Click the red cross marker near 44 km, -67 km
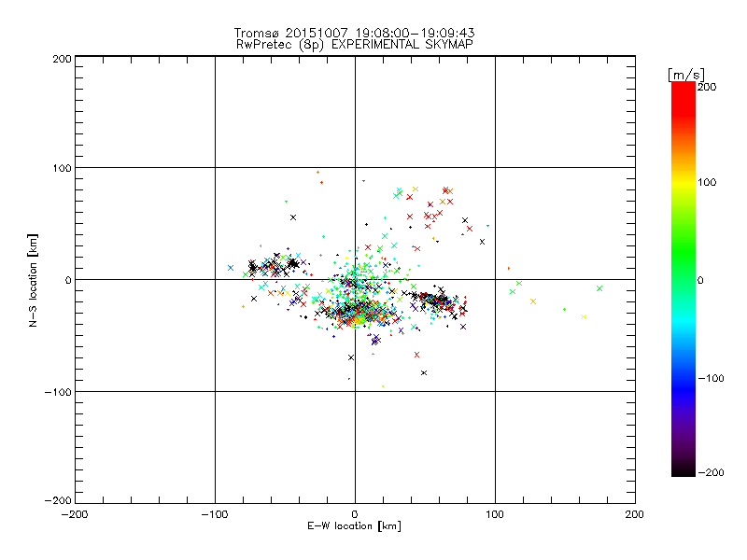747x560 pixels. click(416, 355)
